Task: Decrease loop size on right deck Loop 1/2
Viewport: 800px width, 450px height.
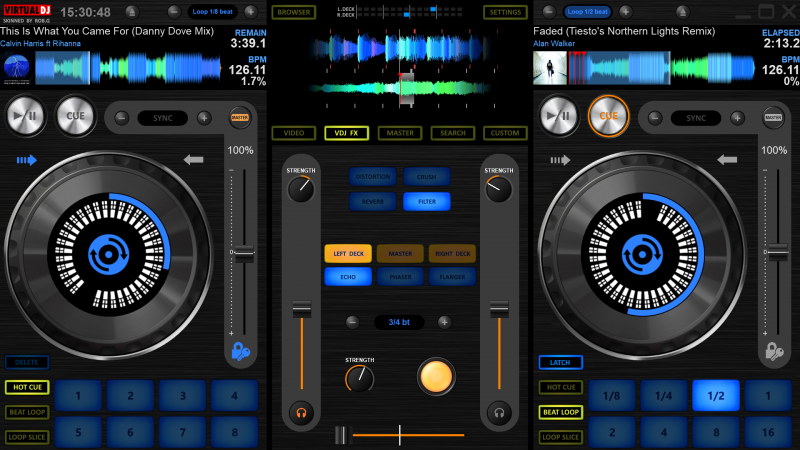Action: (549, 11)
